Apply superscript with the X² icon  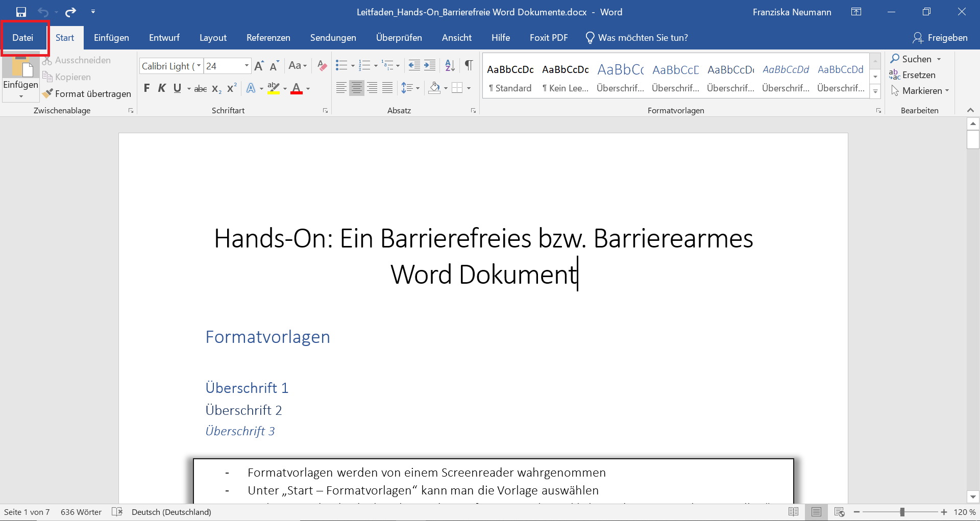[231, 88]
